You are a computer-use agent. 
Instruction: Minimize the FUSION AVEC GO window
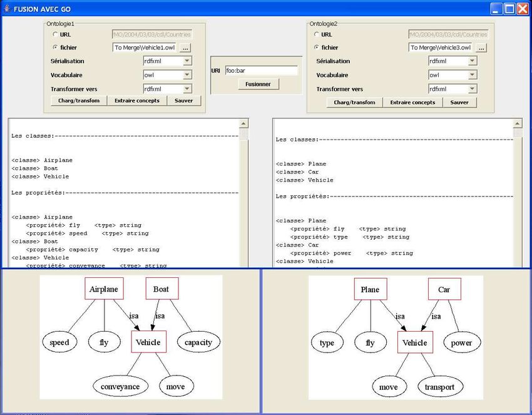point(496,9)
